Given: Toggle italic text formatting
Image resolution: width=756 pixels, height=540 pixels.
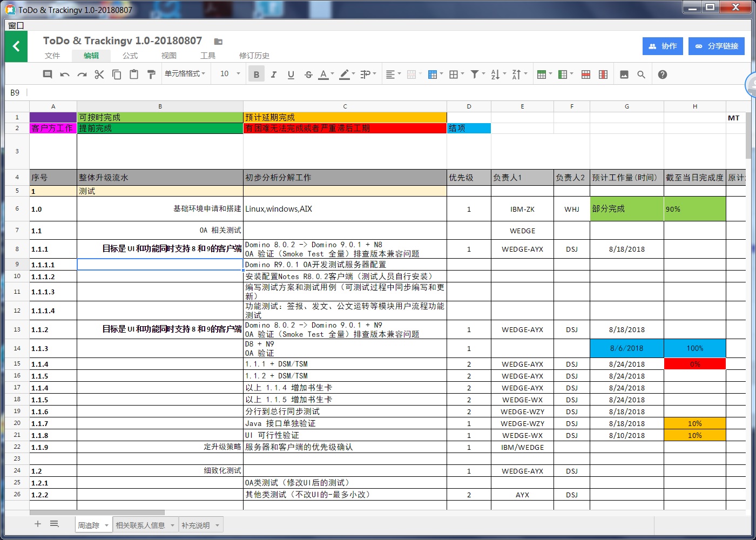Looking at the screenshot, I should [x=274, y=75].
